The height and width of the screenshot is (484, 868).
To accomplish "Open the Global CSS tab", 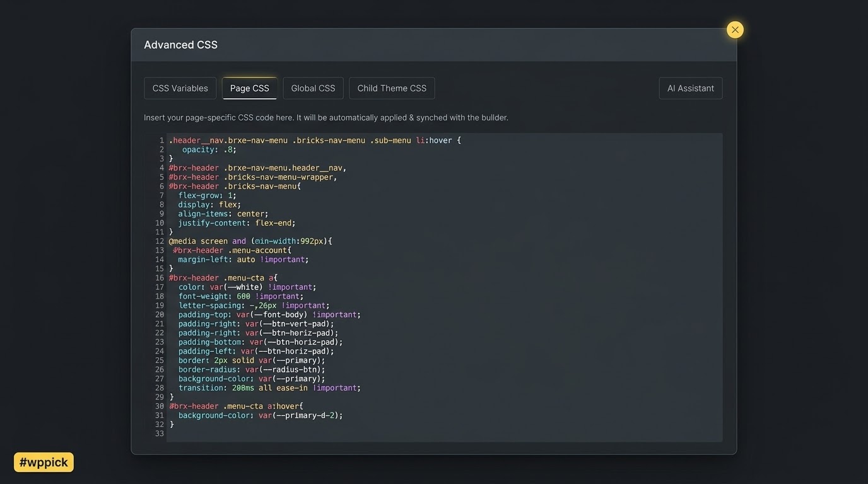I will (x=313, y=88).
